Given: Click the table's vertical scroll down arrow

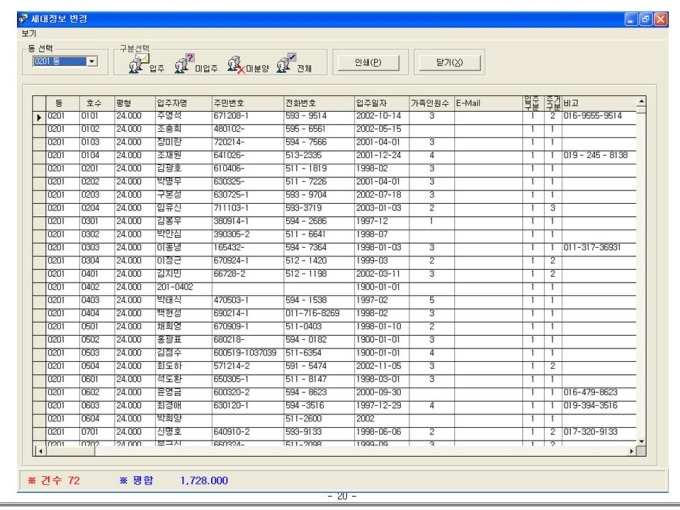Looking at the screenshot, I should click(641, 441).
